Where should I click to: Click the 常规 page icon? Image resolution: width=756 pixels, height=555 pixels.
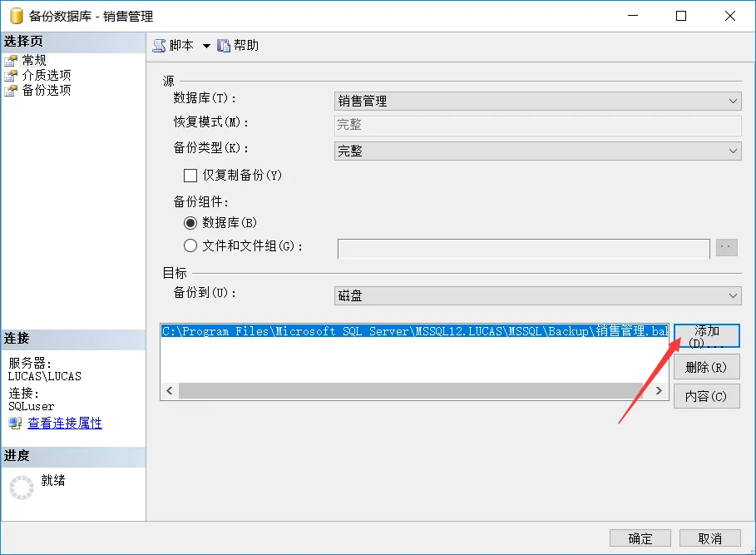11,61
